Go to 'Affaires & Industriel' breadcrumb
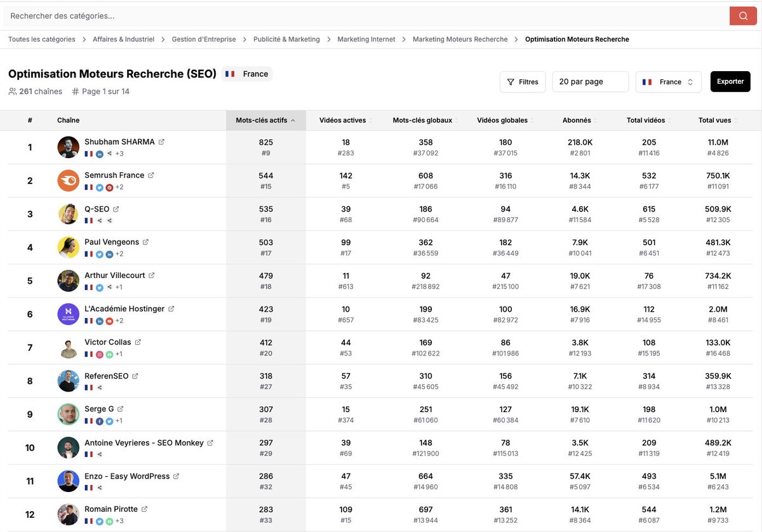Screen dimensions: 762x532 [x=123, y=39]
